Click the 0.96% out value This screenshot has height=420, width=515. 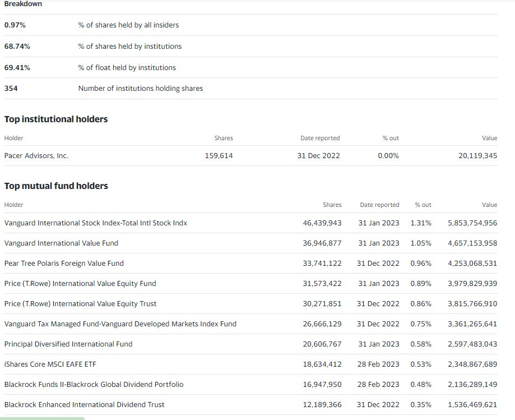(421, 263)
